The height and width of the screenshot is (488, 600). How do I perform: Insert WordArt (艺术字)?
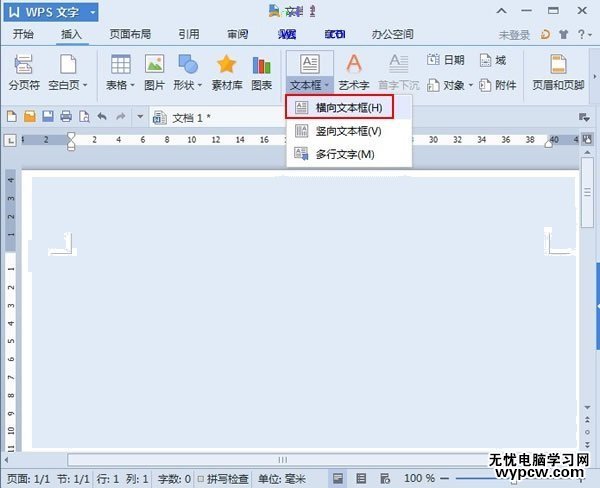[x=354, y=72]
